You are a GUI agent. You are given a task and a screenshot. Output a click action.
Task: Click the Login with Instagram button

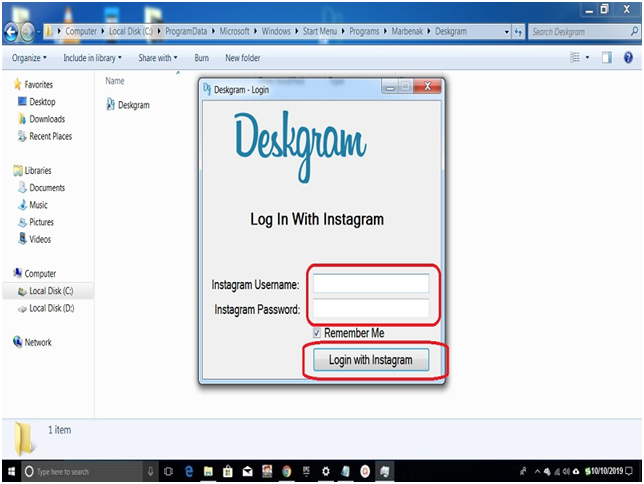coord(371,360)
